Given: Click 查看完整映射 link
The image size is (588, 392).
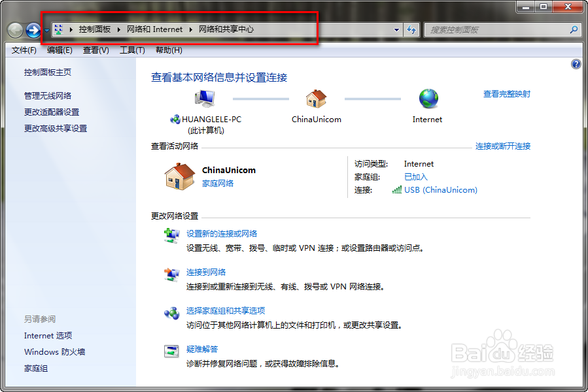Looking at the screenshot, I should [507, 94].
